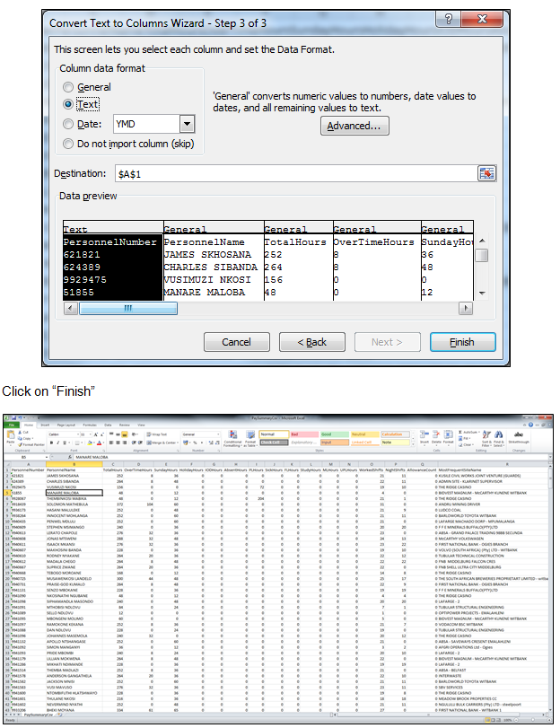560x728 pixels.
Task: Click Merge & Center button
Action: point(162,443)
